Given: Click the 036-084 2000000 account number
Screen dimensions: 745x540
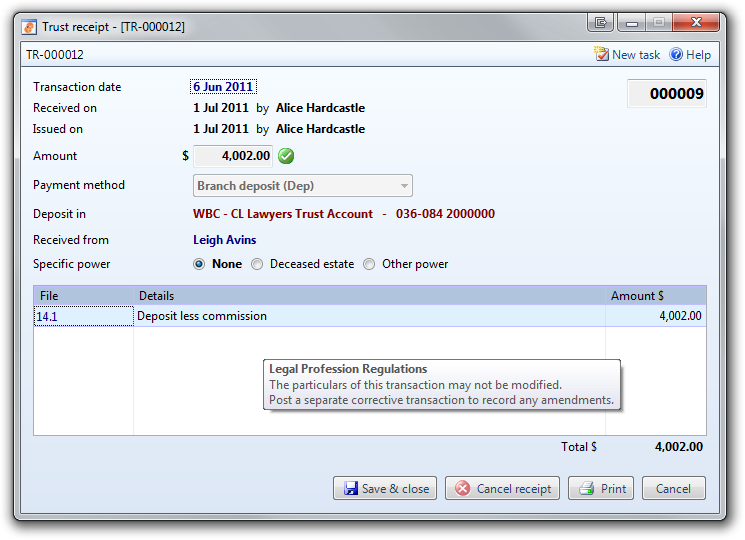Looking at the screenshot, I should (x=445, y=214).
